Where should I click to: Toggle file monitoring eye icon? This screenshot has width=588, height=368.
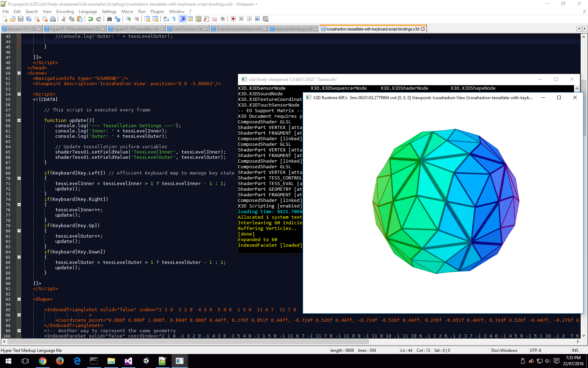[223, 19]
